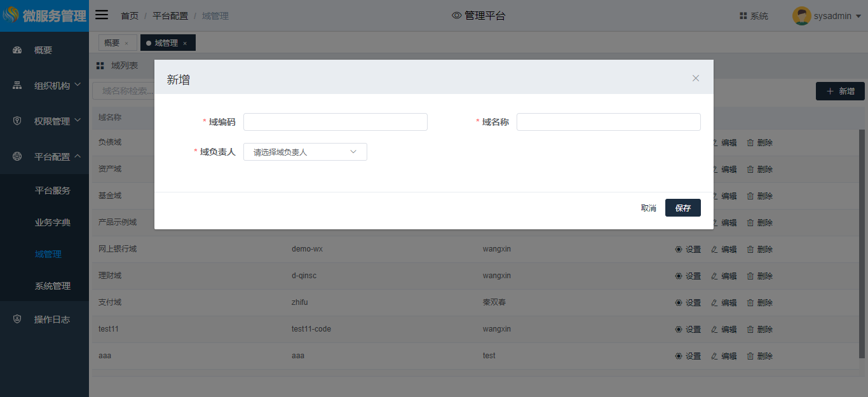This screenshot has width=868, height=397.
Task: Click 设置 icon for 网上银行域 row
Action: point(678,250)
